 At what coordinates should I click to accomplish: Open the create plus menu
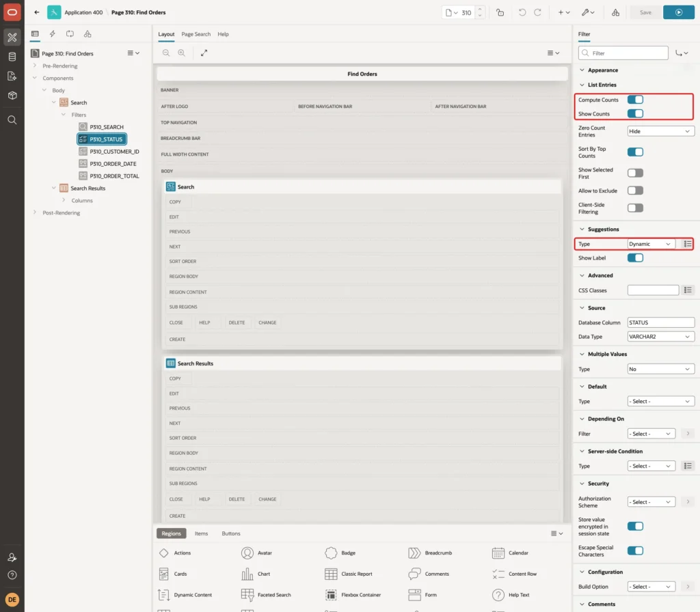pos(564,12)
